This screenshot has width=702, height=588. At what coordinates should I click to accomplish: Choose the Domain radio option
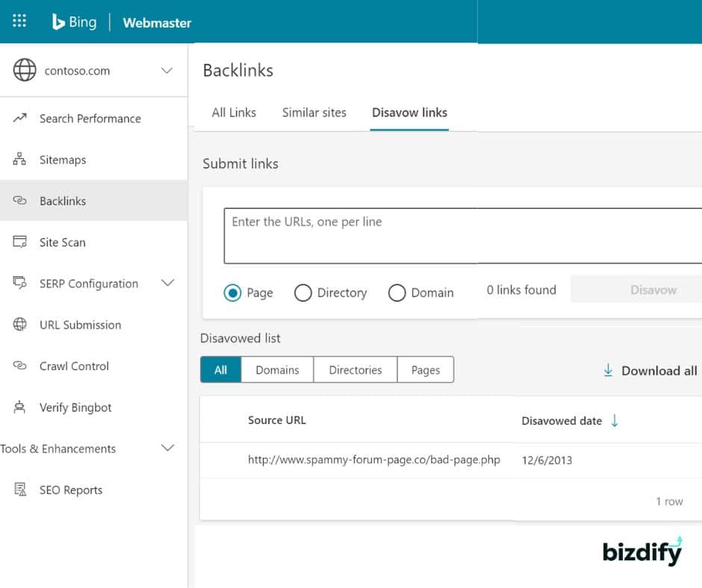397,293
